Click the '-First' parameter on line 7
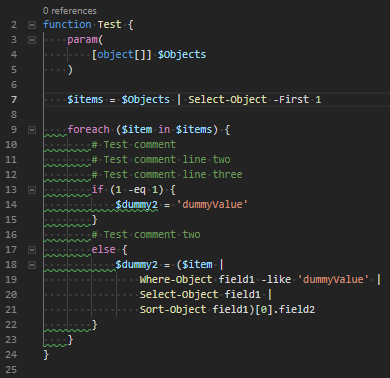The width and height of the screenshot is (390, 378). coord(291,100)
